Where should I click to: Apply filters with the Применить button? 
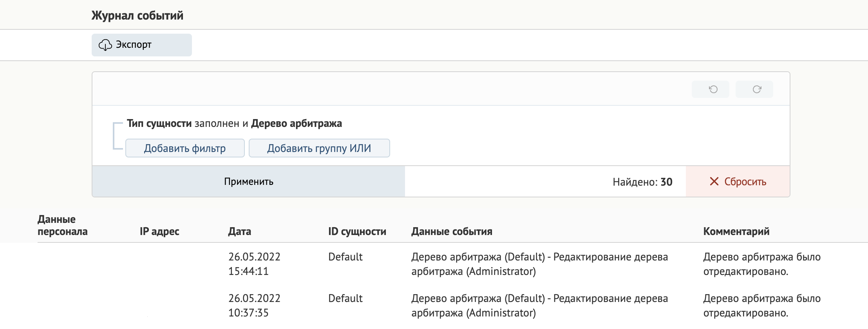pos(248,181)
